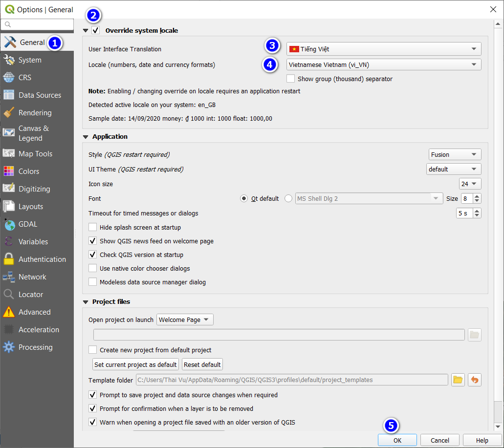Open the UI Theme default dropdown
Image resolution: width=504 pixels, height=448 pixels.
(x=454, y=169)
